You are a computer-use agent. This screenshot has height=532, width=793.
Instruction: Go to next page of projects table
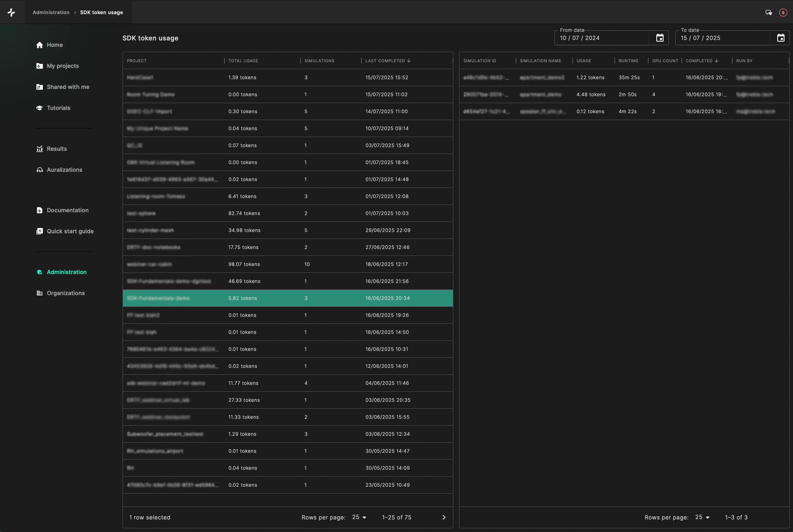point(444,517)
